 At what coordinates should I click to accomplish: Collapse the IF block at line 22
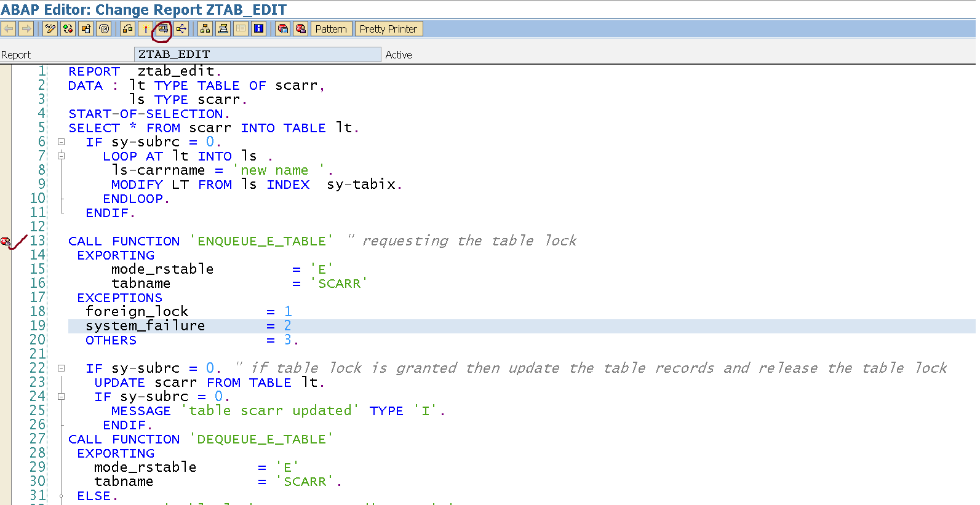[x=61, y=368]
